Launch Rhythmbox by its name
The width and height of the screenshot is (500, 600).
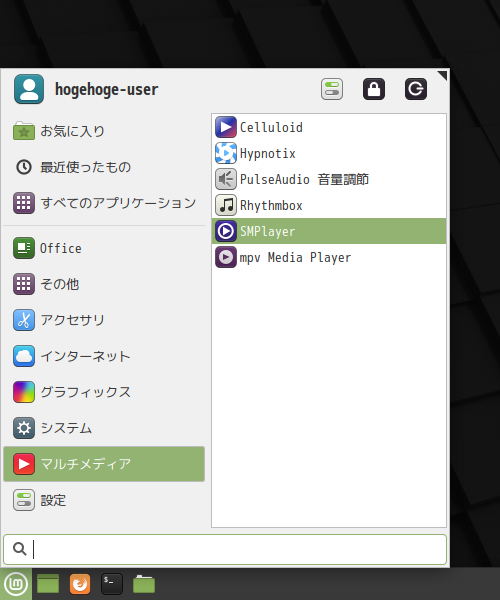click(x=271, y=205)
